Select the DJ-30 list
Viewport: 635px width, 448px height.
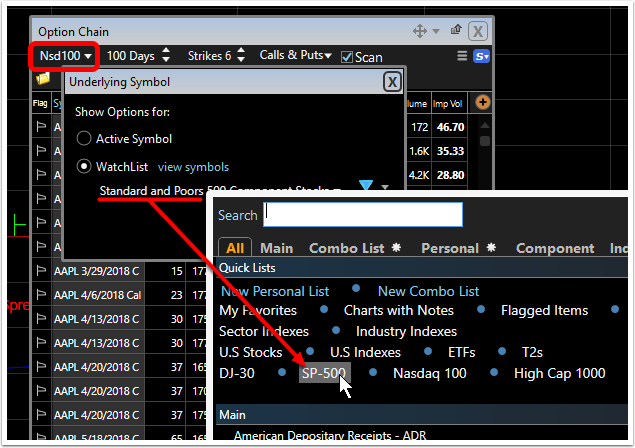[237, 373]
